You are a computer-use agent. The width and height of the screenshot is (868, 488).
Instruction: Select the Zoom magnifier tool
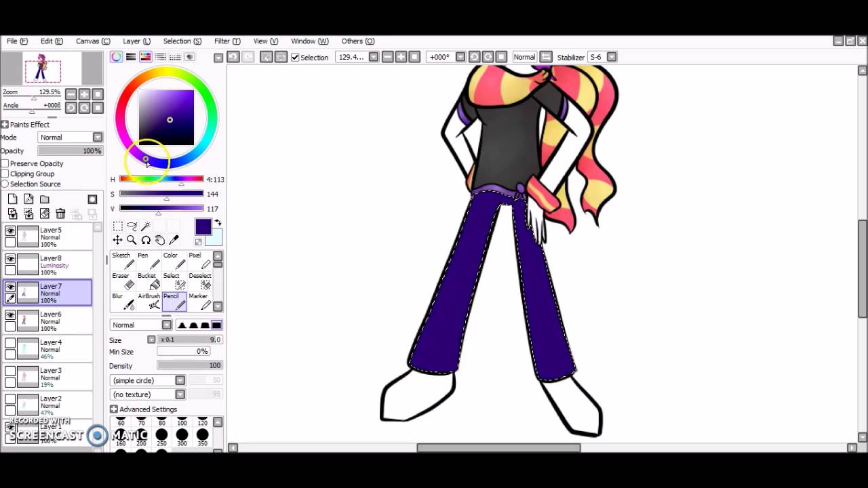[x=132, y=240]
